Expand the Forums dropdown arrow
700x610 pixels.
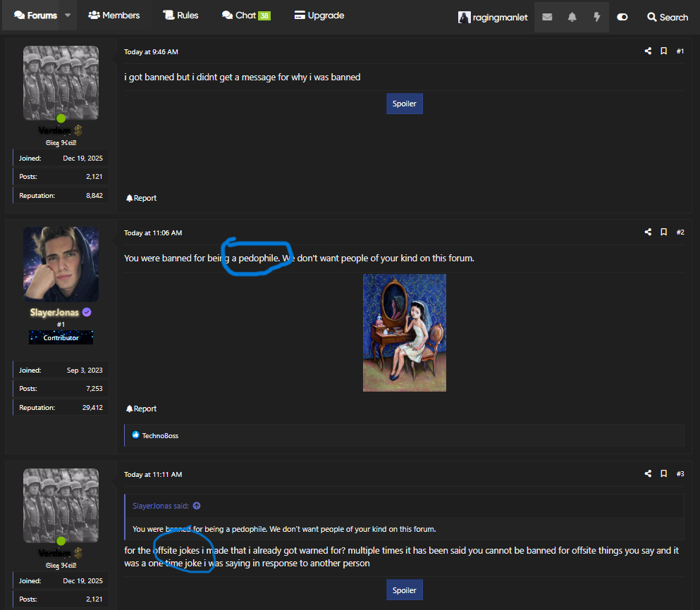(68, 15)
